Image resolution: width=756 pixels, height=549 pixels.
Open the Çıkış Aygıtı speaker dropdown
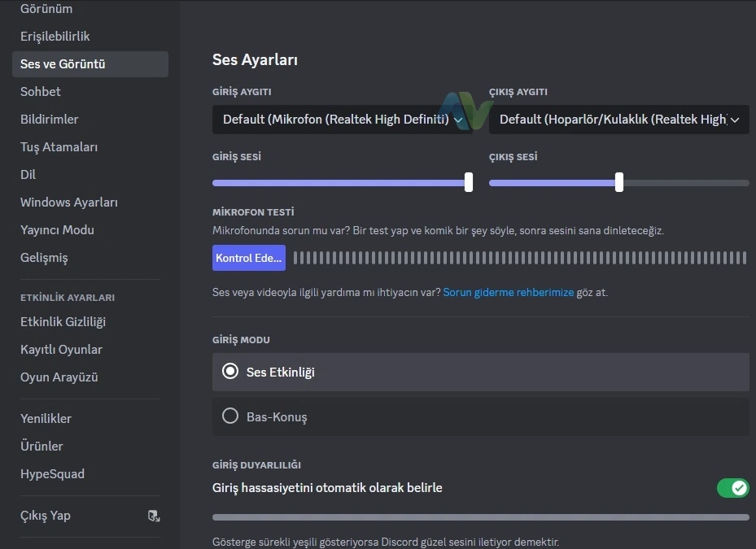pyautogui.click(x=619, y=120)
